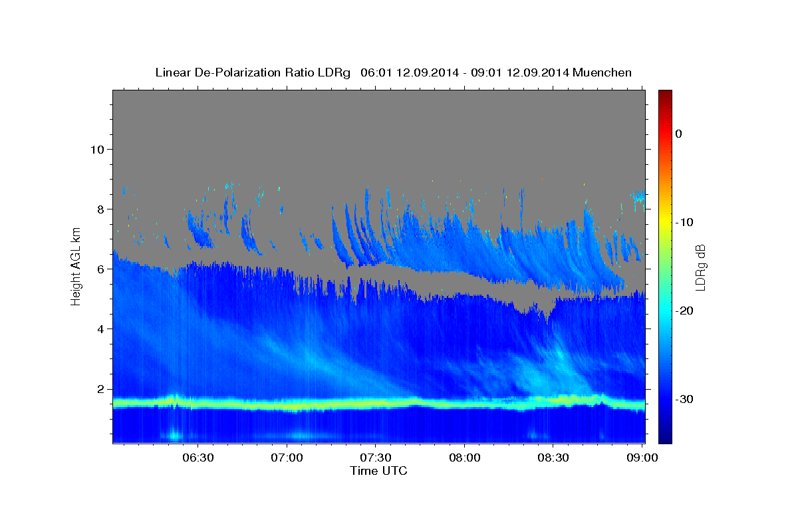This screenshot has width=798, height=532.
Task: Click the 'LDRg dB' colorbar label
Action: pos(700,267)
